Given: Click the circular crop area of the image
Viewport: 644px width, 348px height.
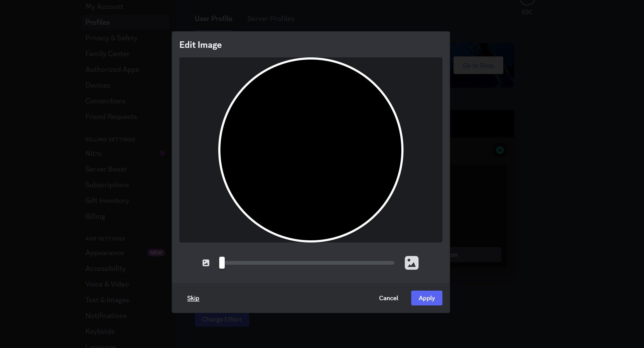Looking at the screenshot, I should [x=311, y=150].
